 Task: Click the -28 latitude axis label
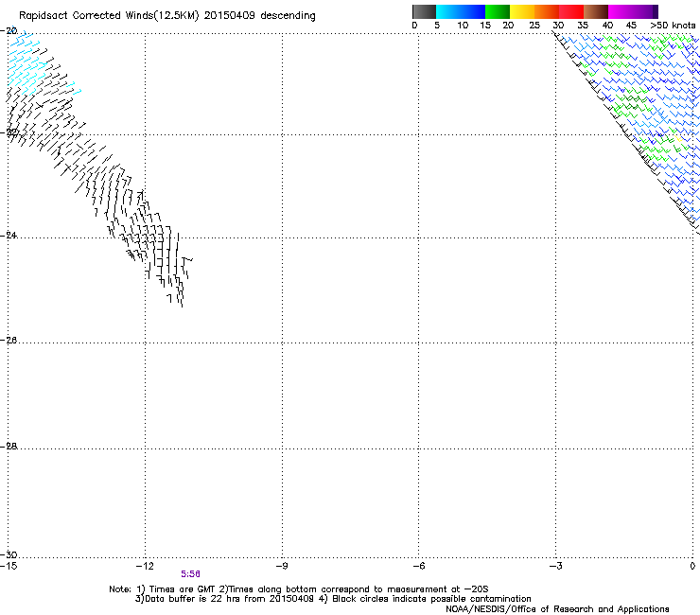click(x=9, y=447)
